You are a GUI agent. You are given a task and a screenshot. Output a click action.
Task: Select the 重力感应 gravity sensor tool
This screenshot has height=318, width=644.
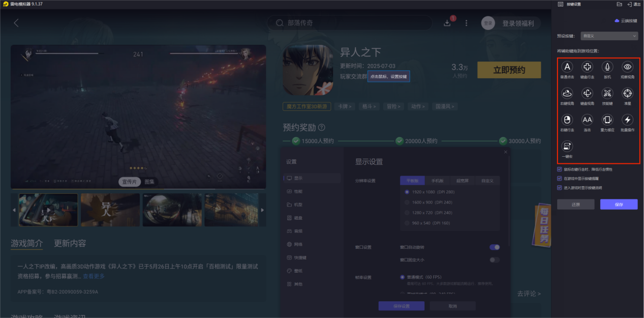click(607, 120)
